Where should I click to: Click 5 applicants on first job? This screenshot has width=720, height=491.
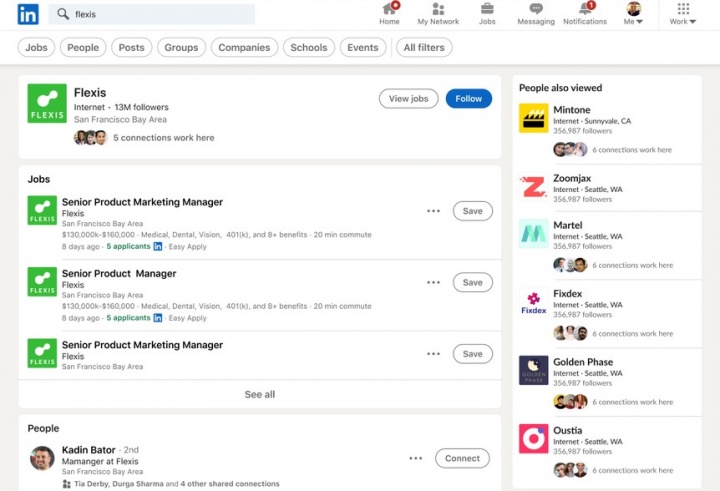pyautogui.click(x=128, y=247)
